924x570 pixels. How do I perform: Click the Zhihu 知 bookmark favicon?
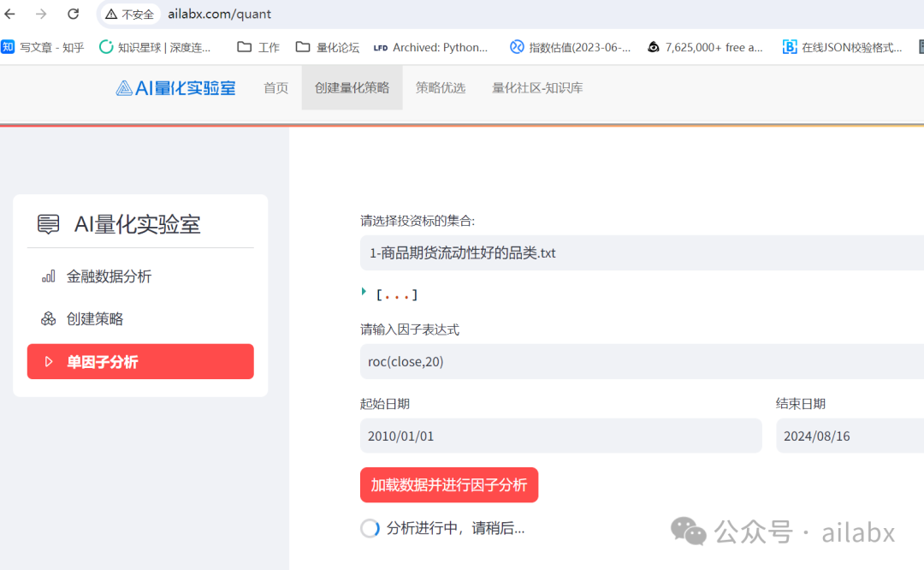tap(9, 47)
